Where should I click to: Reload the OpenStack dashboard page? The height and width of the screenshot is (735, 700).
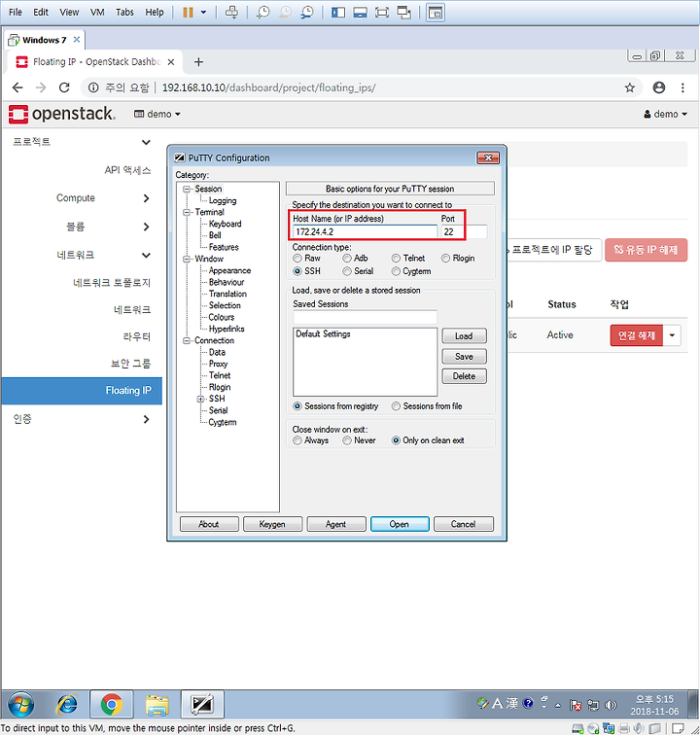click(x=64, y=87)
